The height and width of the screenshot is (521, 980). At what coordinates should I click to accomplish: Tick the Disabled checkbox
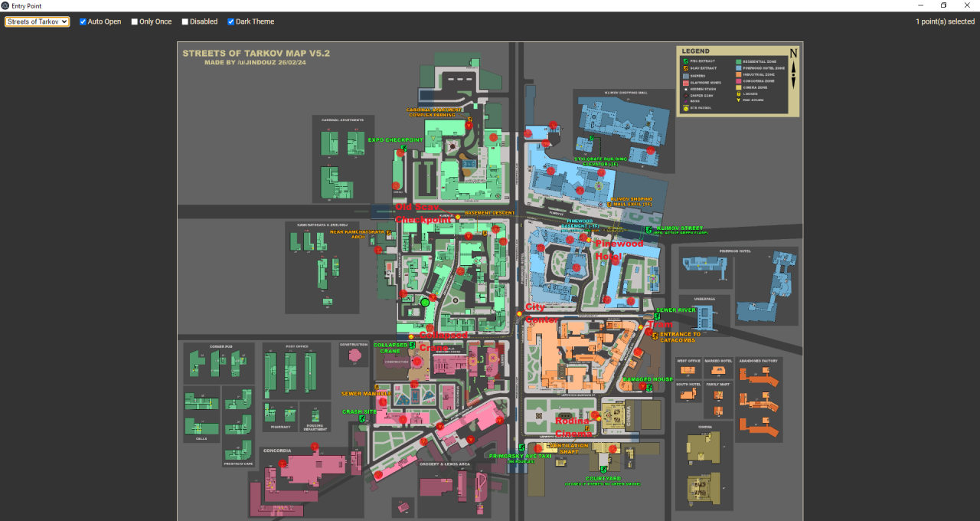(185, 21)
